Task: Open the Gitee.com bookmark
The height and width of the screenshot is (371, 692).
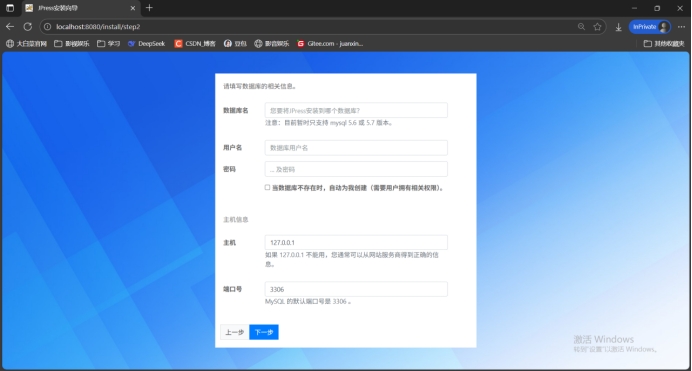Action: (330, 44)
